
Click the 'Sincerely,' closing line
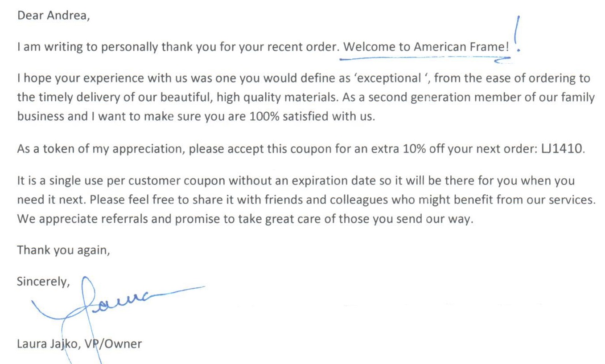pyautogui.click(x=43, y=282)
